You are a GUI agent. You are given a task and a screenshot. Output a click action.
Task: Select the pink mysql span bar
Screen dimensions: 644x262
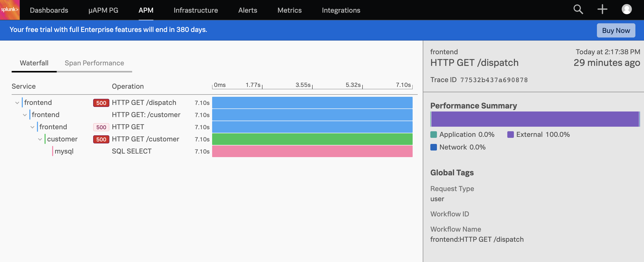click(312, 151)
